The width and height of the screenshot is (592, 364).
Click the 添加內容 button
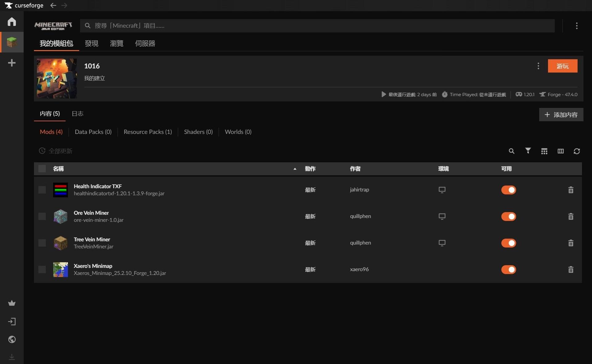561,115
